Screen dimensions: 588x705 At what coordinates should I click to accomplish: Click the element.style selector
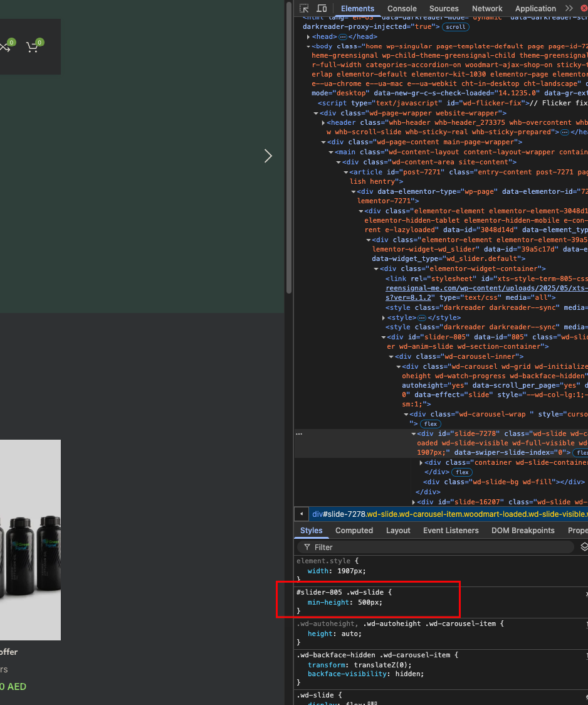(x=323, y=561)
